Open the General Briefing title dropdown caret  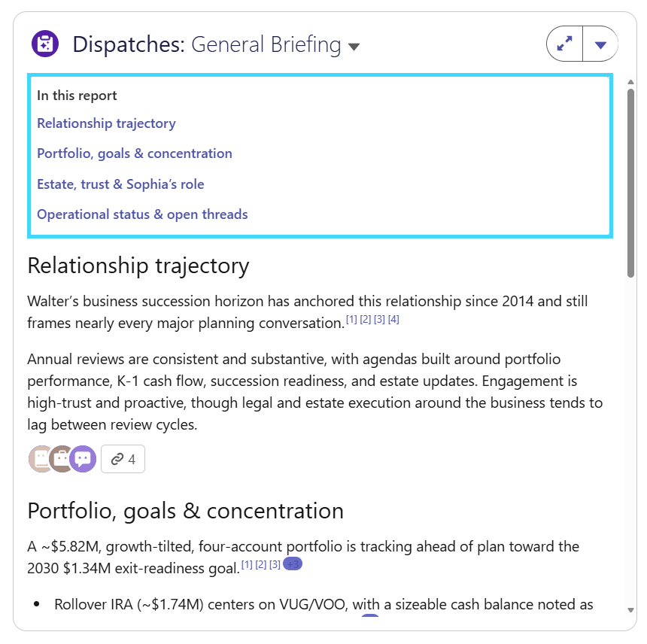[x=354, y=46]
